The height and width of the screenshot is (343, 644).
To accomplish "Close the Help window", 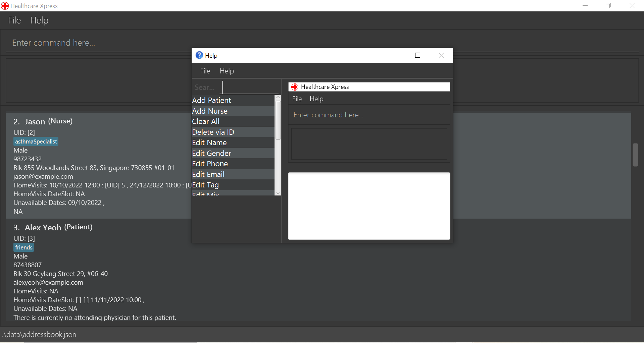I will [x=441, y=55].
